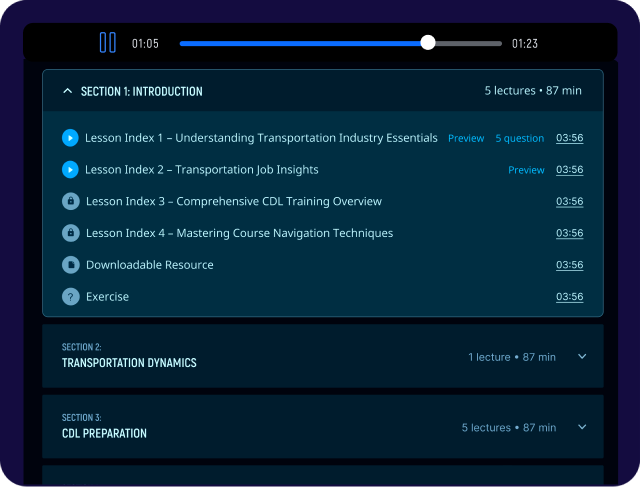640x487 pixels.
Task: Click the Exercise question mark icon
Action: point(70,297)
